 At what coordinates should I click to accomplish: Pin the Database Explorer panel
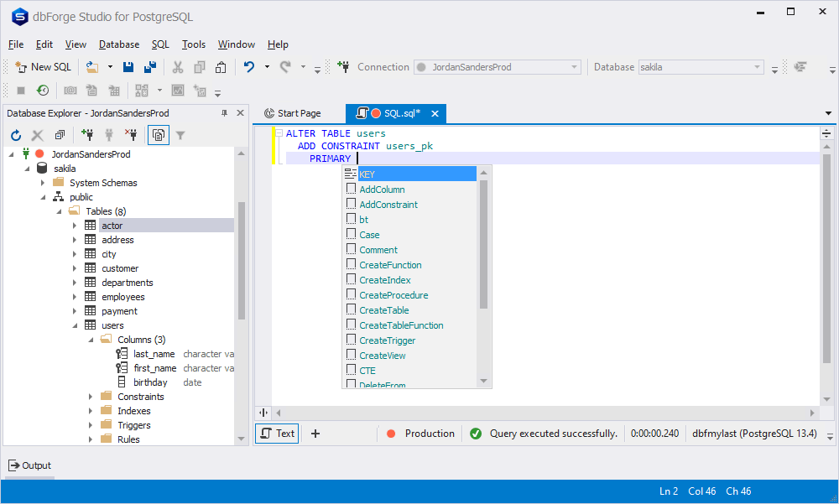[227, 112]
